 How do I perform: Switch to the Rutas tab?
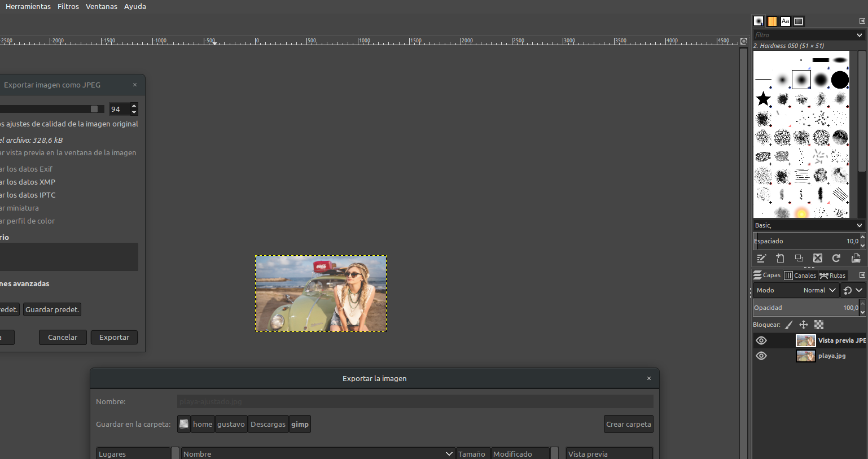(x=833, y=276)
